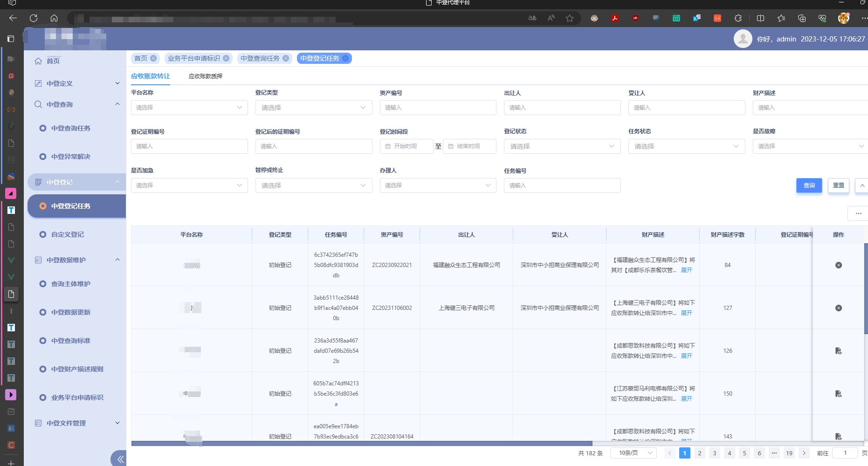
Task: Click the 查询 search button
Action: 809,185
